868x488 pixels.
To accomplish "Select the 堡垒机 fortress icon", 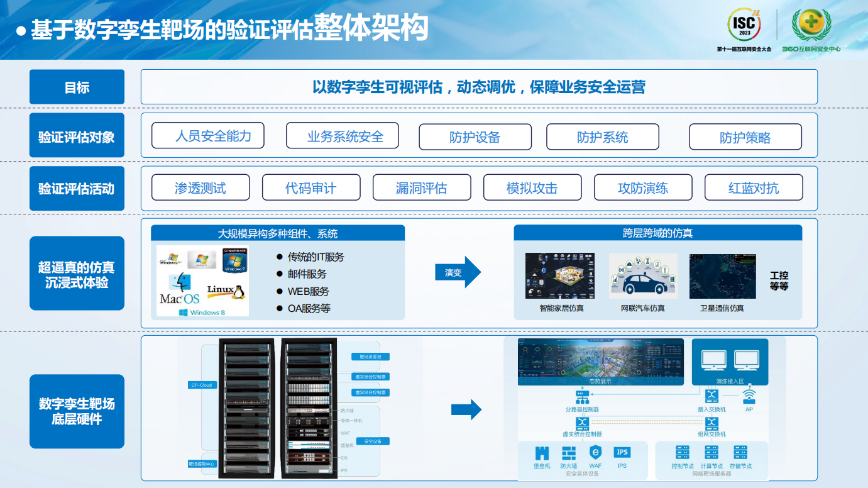I will pyautogui.click(x=542, y=453).
